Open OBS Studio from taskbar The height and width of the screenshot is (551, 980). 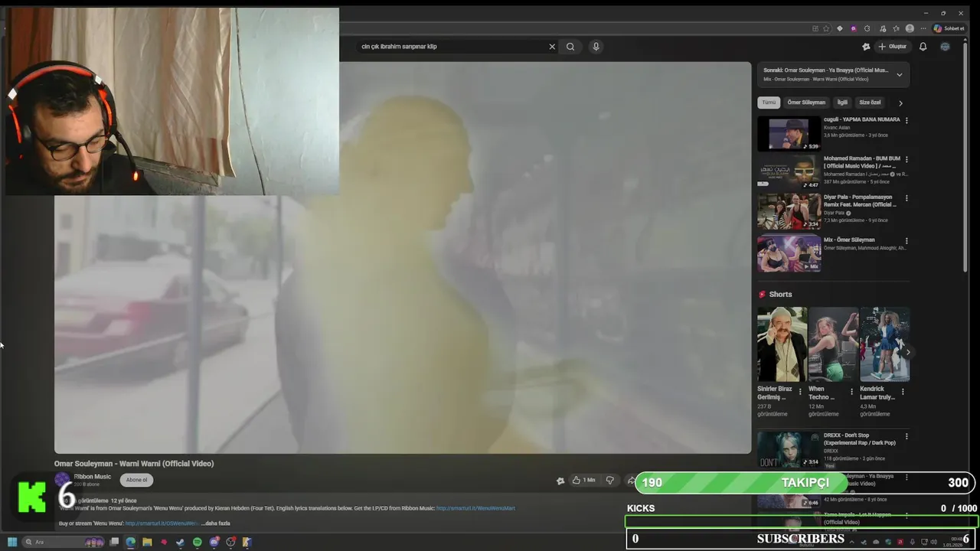pos(230,542)
